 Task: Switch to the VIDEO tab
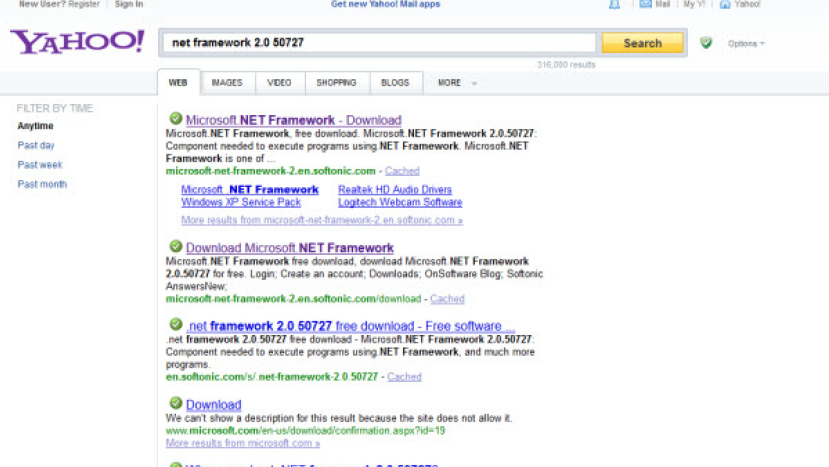coord(279,83)
